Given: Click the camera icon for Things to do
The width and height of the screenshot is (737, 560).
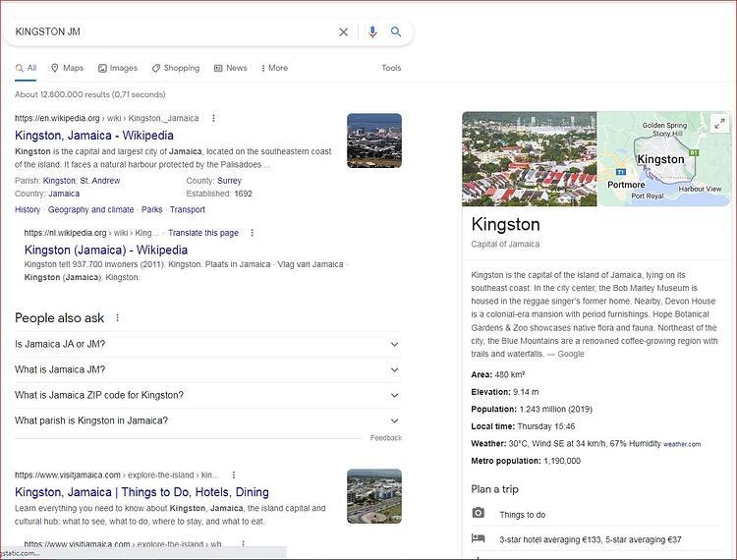Looking at the screenshot, I should pyautogui.click(x=478, y=513).
